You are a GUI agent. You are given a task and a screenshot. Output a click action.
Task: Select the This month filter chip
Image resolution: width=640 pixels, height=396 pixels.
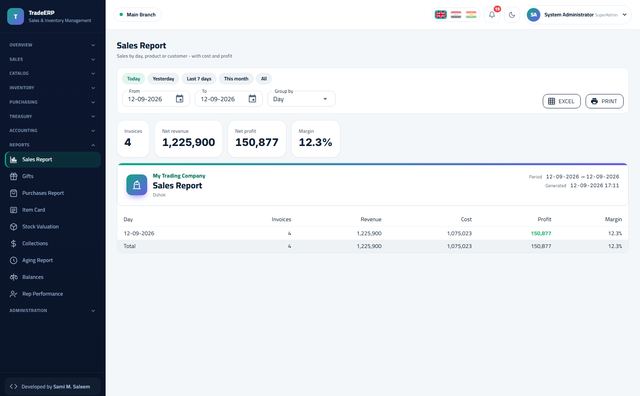pyautogui.click(x=236, y=79)
